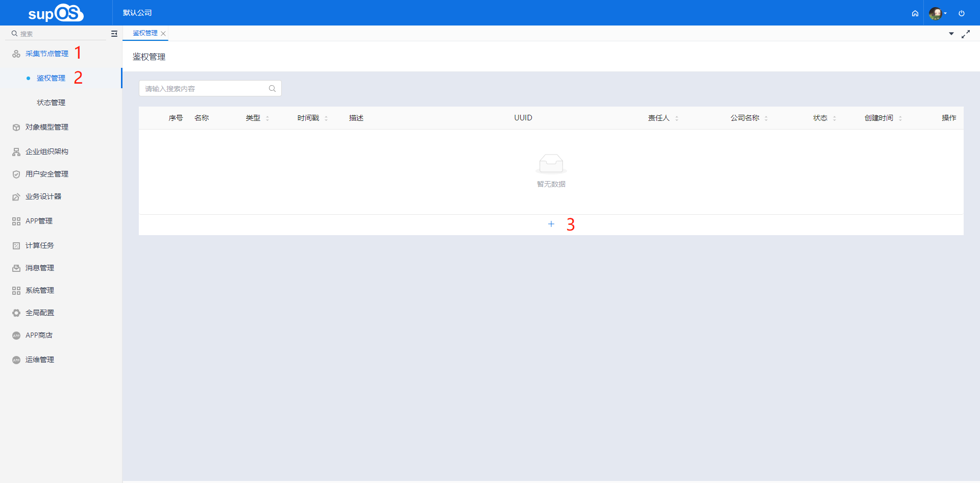Open 用户安全管理 from the sidebar icon
The width and height of the screenshot is (980, 483).
[x=16, y=174]
